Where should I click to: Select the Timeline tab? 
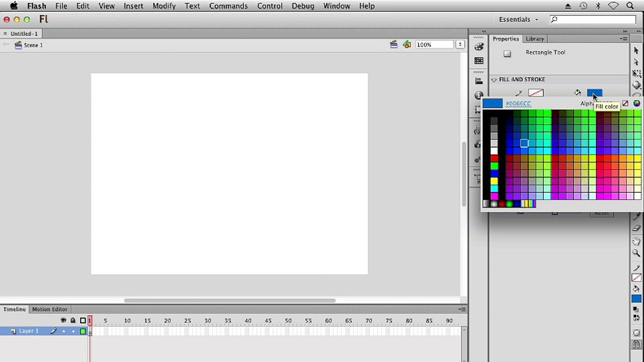tap(15, 309)
